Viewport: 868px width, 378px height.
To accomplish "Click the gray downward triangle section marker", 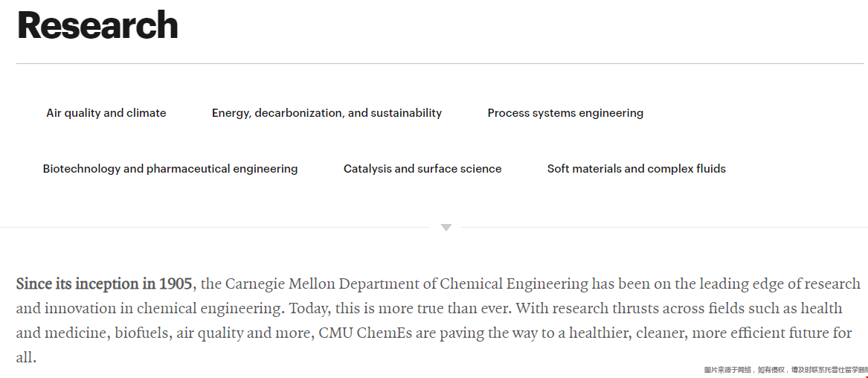I will coord(446,228).
